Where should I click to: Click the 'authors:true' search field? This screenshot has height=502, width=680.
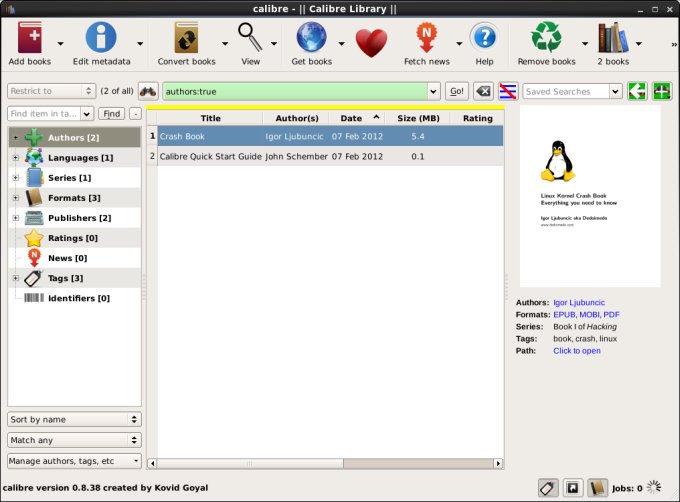pos(295,91)
